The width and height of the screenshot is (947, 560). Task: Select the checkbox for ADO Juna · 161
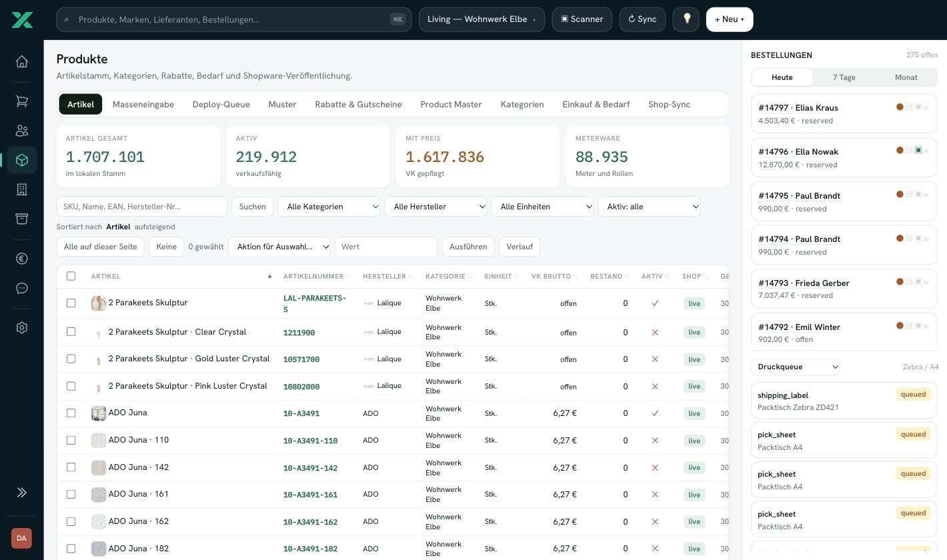pos(71,494)
